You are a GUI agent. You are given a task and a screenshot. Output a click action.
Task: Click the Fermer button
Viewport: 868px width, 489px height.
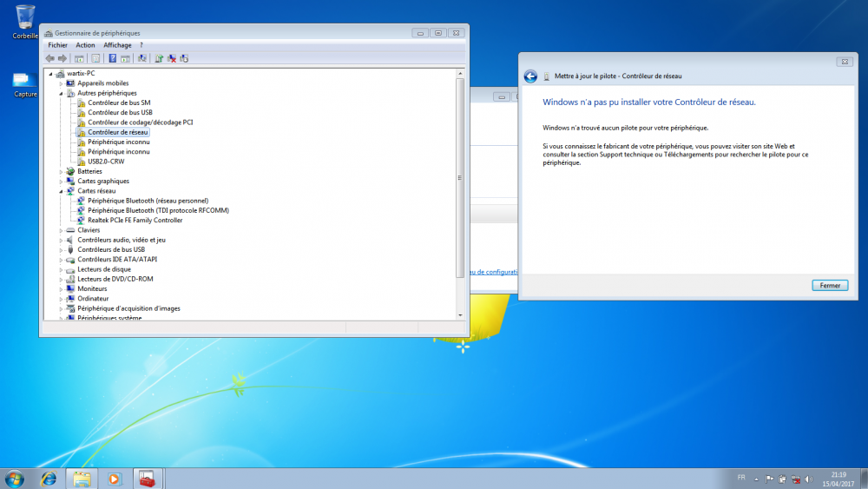tap(830, 286)
